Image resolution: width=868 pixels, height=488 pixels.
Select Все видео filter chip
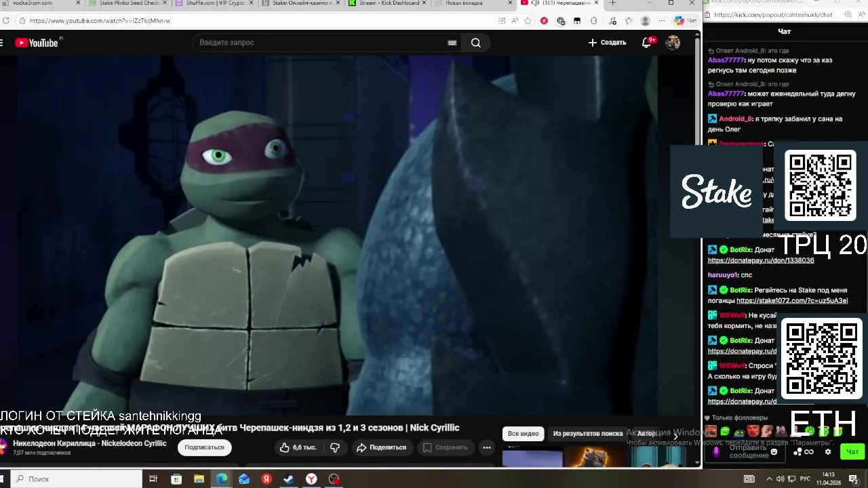point(523,434)
